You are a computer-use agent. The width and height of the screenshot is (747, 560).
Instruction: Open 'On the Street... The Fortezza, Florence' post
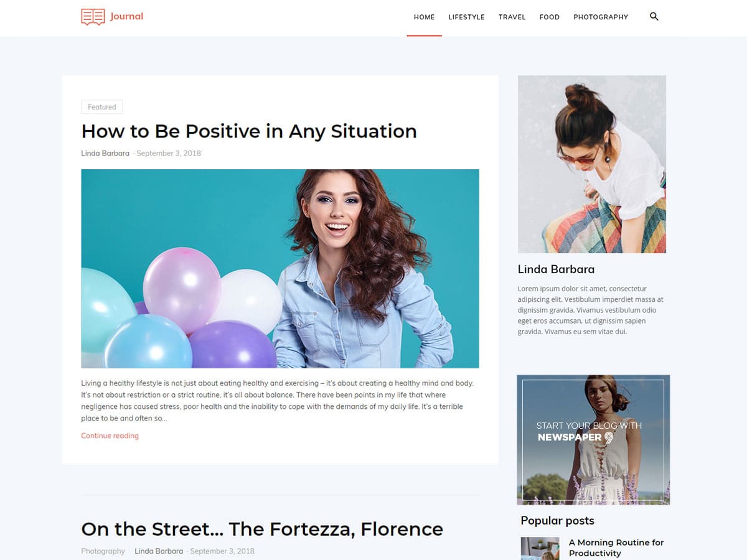coord(262,529)
